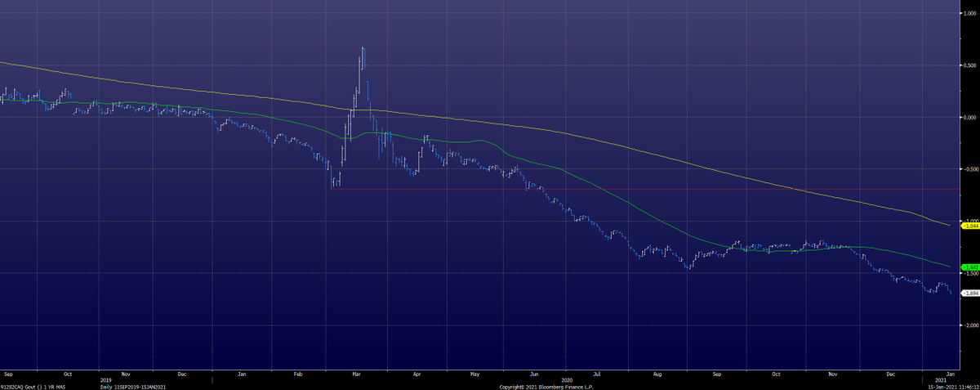Click the Govt 1 YR MAS security label
Screen dimensions: 980x390
pos(33,387)
